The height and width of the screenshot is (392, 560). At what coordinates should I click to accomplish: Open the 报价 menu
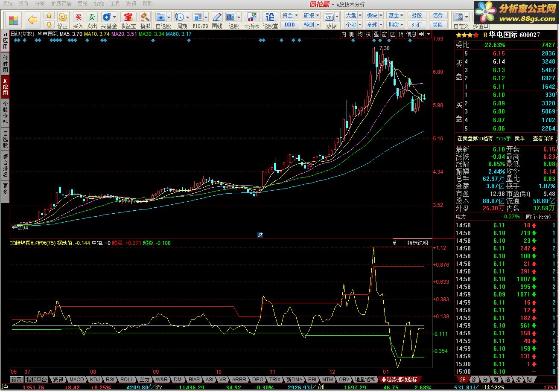(23, 3)
